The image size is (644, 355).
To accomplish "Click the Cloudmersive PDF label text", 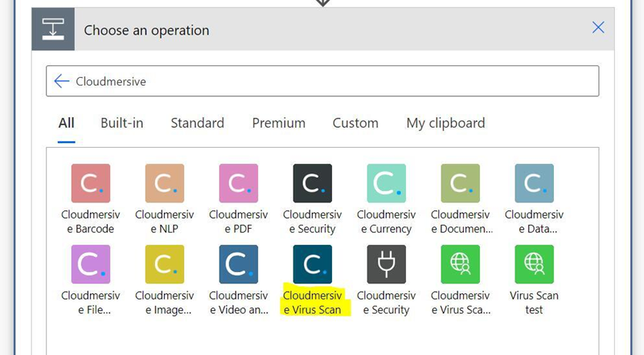I will point(238,222).
